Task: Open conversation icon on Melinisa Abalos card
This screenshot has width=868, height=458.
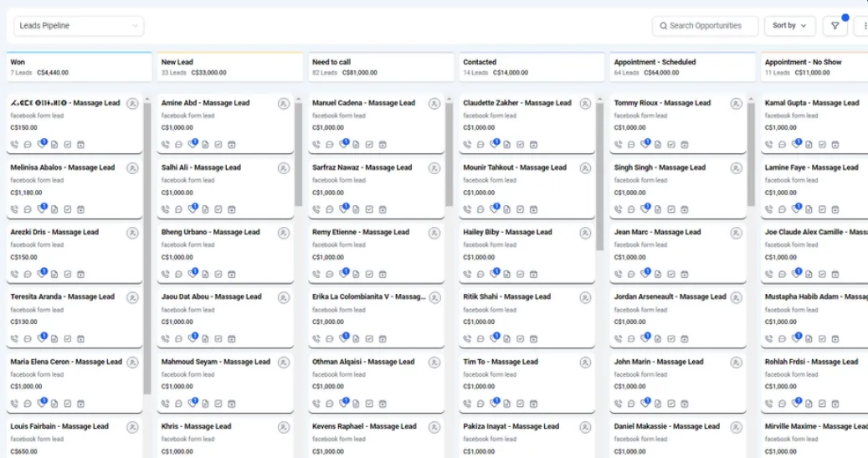Action: pos(28,209)
